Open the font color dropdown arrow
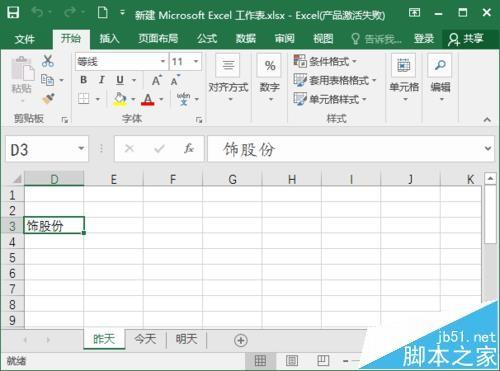Image resolution: width=500 pixels, height=371 pixels. pos(161,99)
